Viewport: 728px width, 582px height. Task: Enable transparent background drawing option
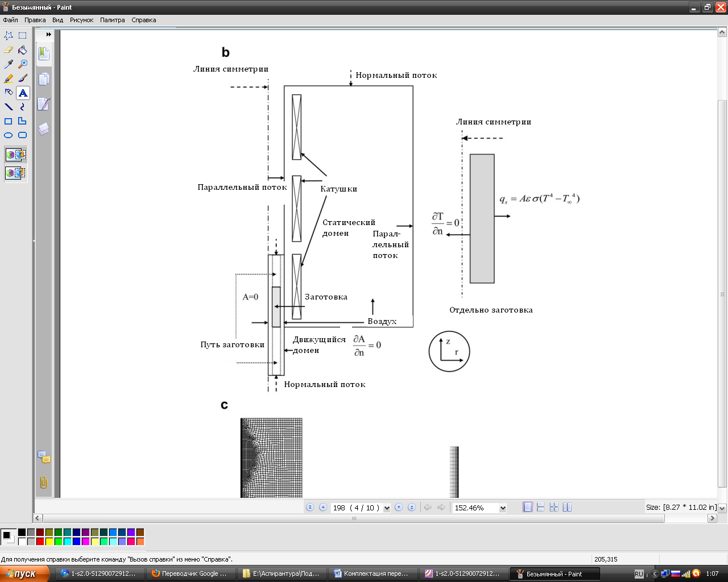(x=15, y=173)
